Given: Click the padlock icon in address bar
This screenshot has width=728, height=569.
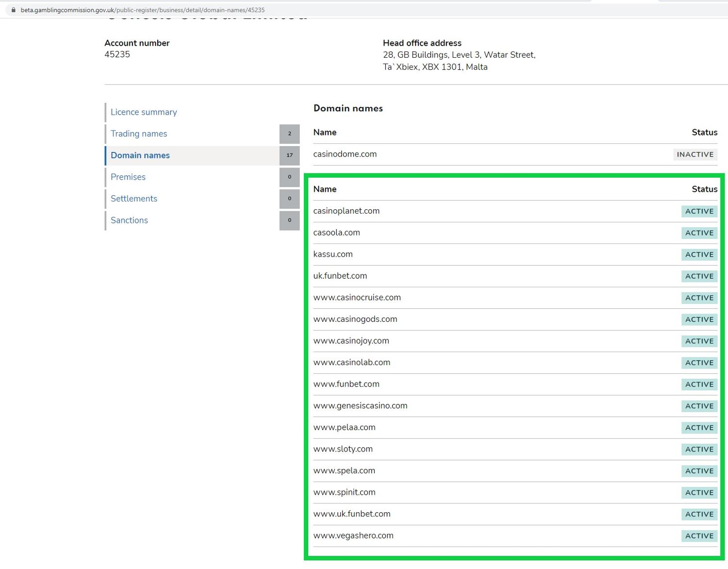Looking at the screenshot, I should [13, 10].
